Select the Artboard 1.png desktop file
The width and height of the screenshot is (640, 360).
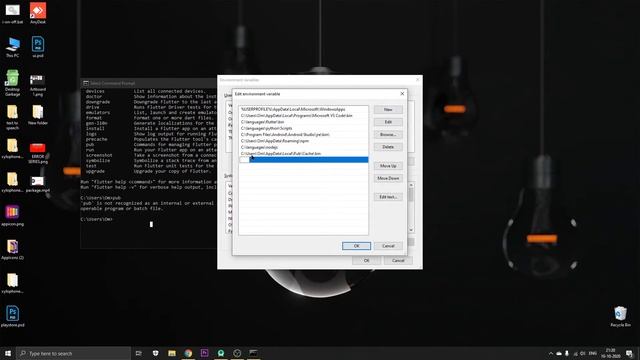pyautogui.click(x=38, y=84)
